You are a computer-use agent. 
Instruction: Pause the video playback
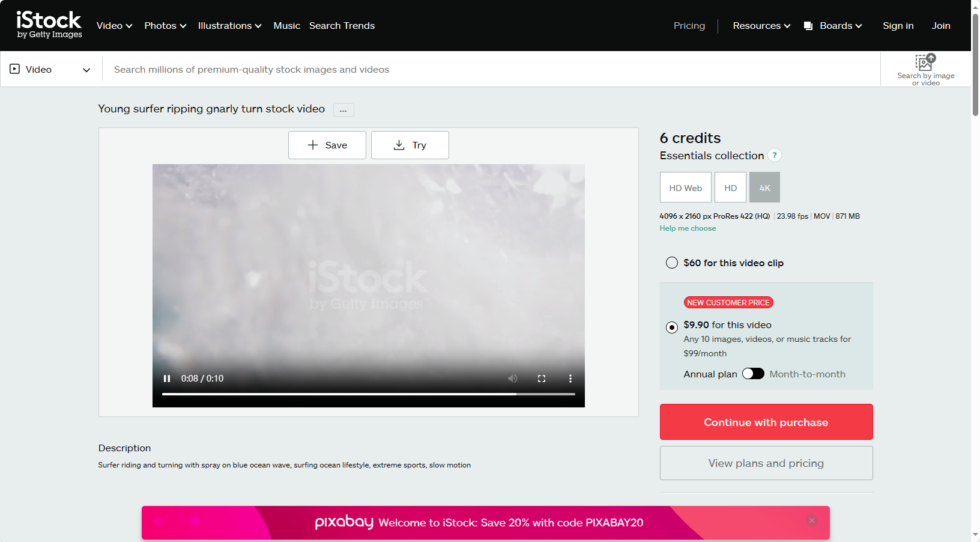point(167,379)
